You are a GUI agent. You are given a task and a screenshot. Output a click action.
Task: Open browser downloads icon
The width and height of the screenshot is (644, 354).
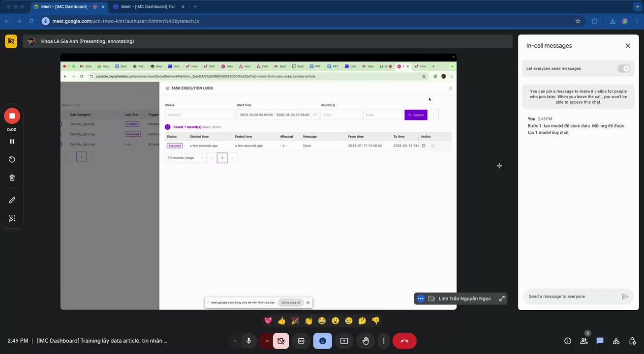pyautogui.click(x=613, y=21)
